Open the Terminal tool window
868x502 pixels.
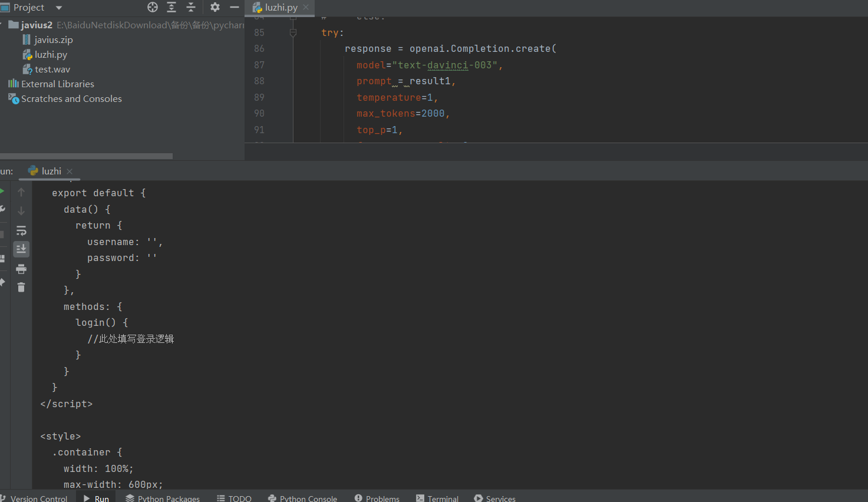[x=437, y=498]
